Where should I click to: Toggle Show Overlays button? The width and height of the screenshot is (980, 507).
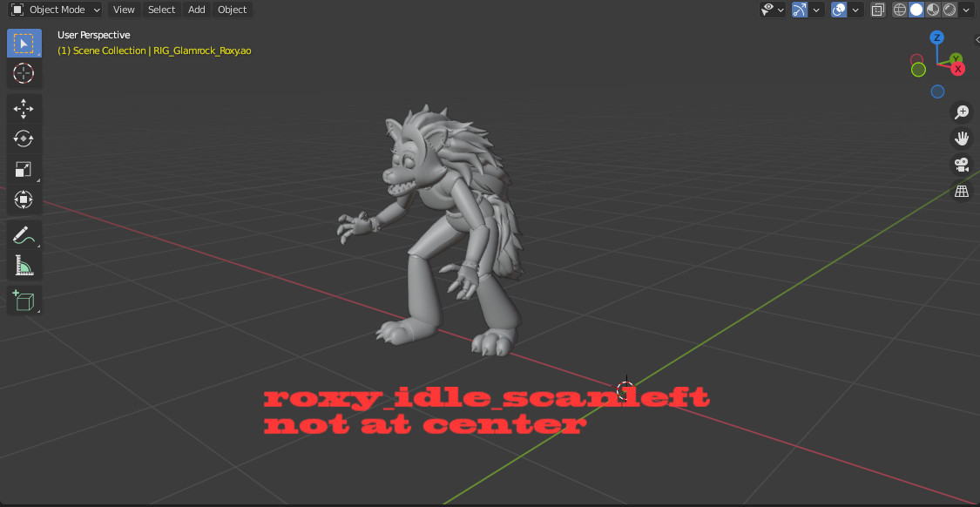839,10
